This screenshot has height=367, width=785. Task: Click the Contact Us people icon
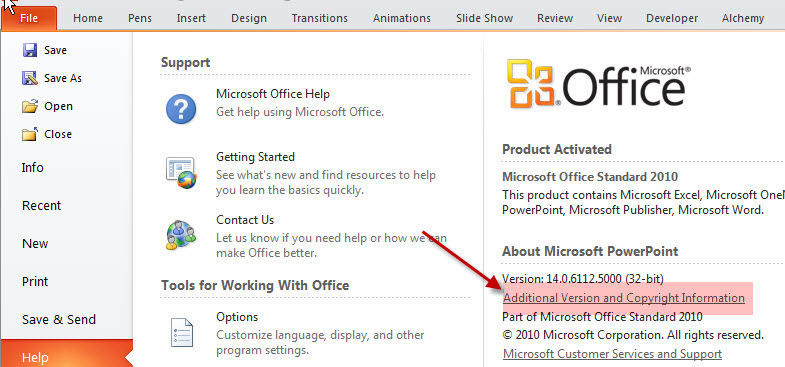pyautogui.click(x=181, y=235)
